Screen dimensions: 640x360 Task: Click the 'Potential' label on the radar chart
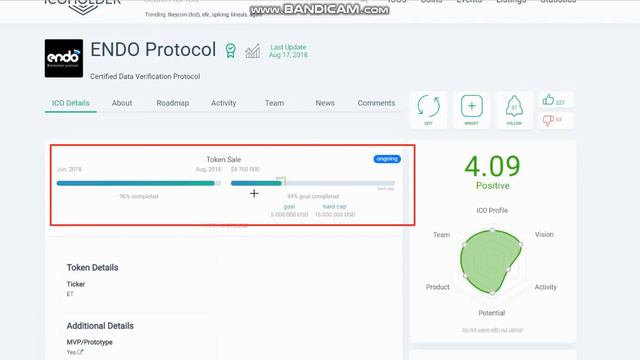point(491,313)
